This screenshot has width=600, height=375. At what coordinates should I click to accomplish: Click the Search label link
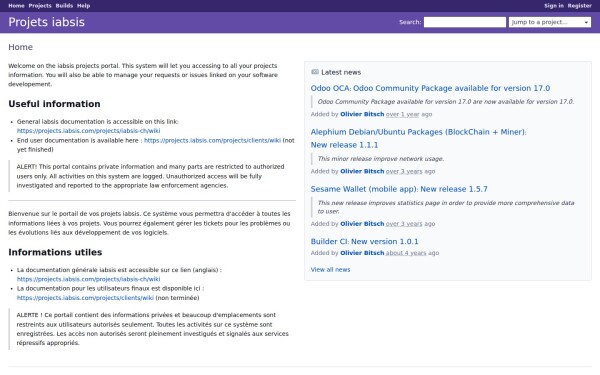coord(410,22)
